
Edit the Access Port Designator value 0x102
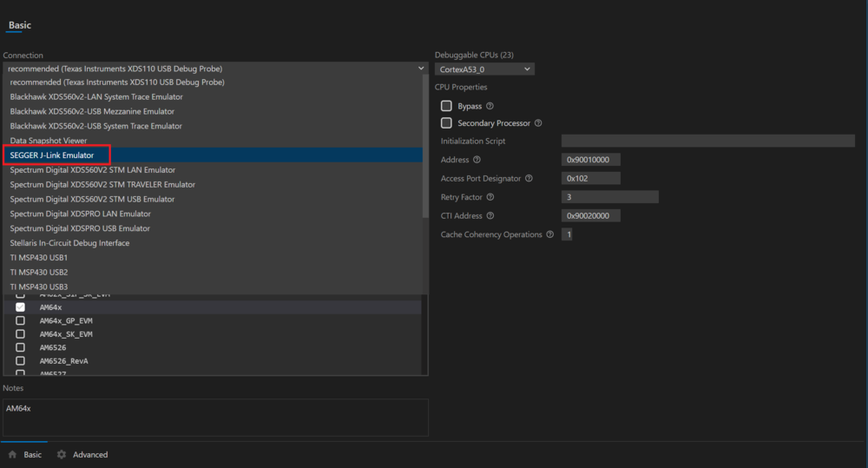pyautogui.click(x=590, y=178)
